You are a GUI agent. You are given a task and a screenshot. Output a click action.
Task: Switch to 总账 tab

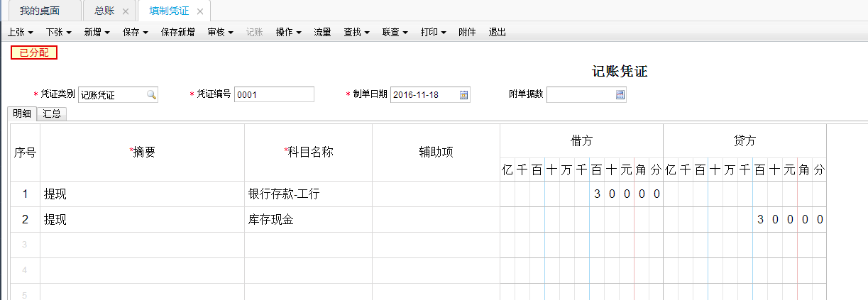[104, 11]
